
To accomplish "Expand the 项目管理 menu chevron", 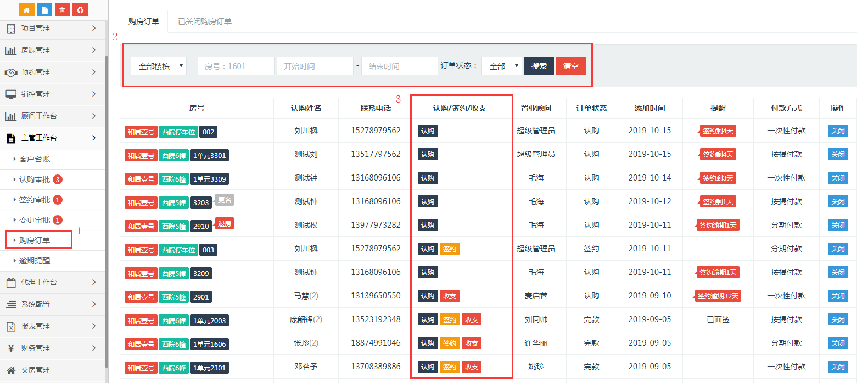I will pyautogui.click(x=94, y=28).
